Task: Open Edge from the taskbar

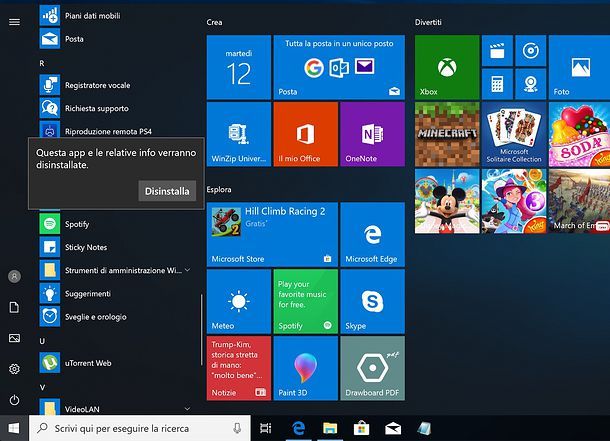Action: [298, 428]
